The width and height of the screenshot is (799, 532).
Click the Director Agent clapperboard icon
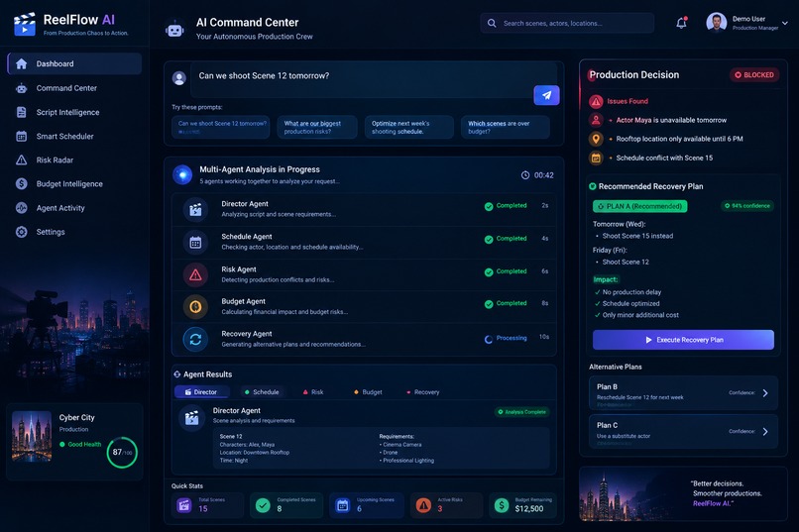coord(195,209)
